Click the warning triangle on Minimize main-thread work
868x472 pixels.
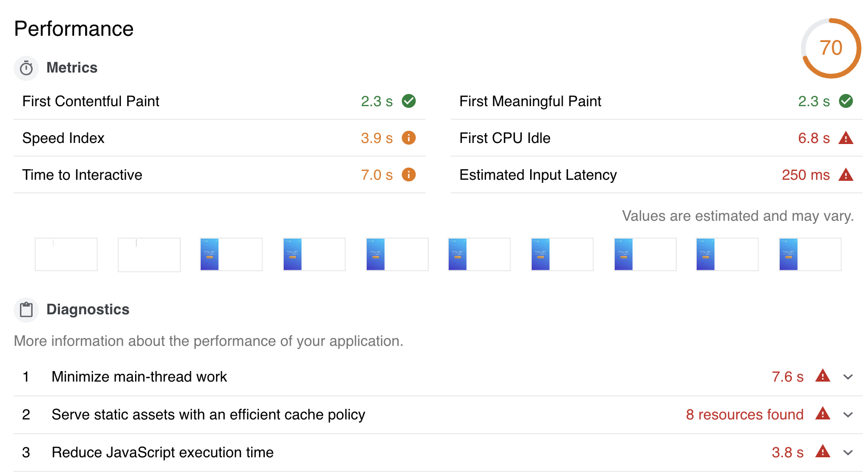[x=823, y=376]
